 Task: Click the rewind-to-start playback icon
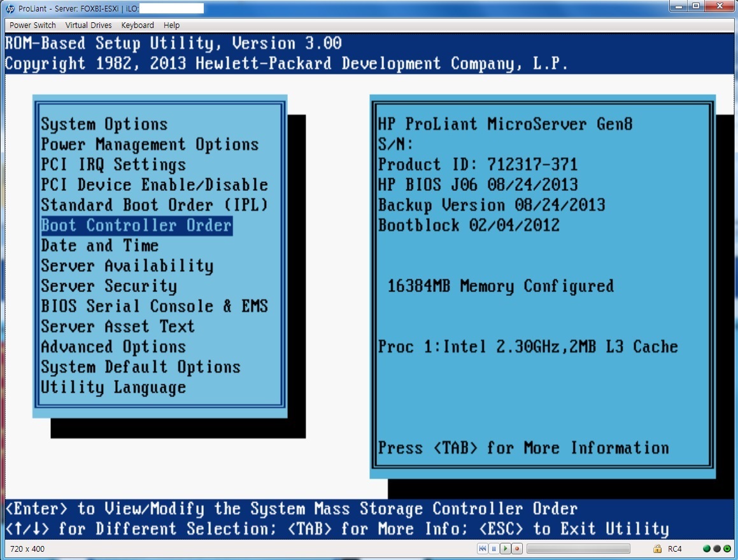(483, 549)
